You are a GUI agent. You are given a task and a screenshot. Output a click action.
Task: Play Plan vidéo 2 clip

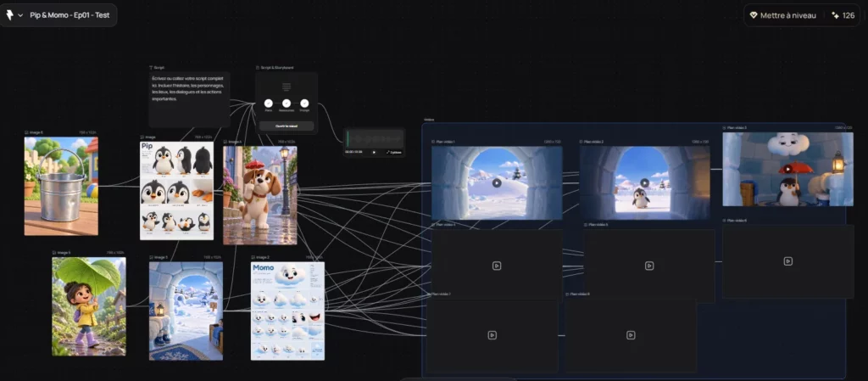tap(644, 182)
